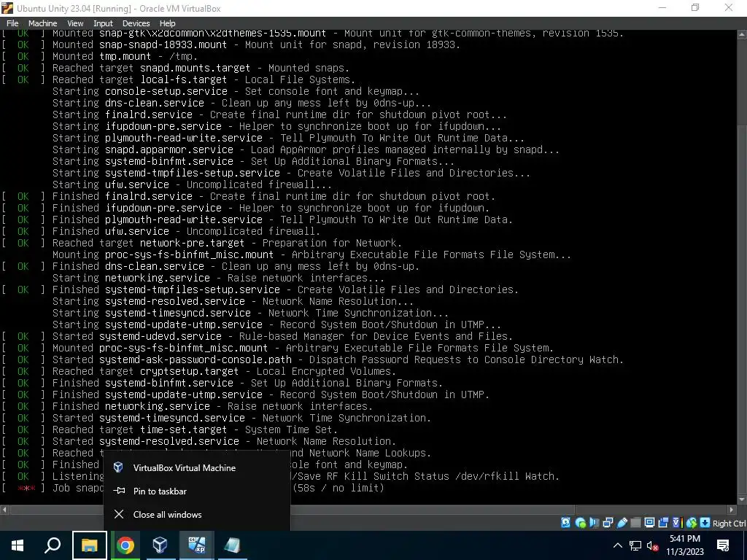The width and height of the screenshot is (747, 560).
Task: Click the 'Starting networking.service' boot line
Action: (x=218, y=278)
